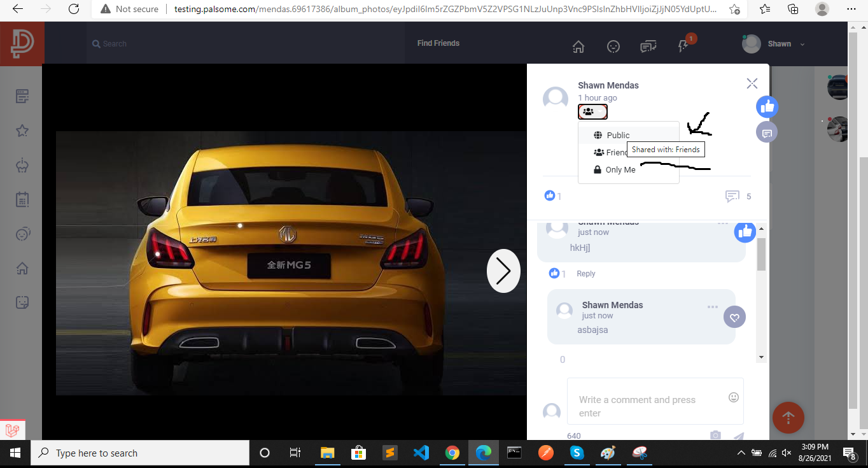Like the hkHj] comment with thumbs-up button
The image size is (868, 468).
[x=745, y=232]
